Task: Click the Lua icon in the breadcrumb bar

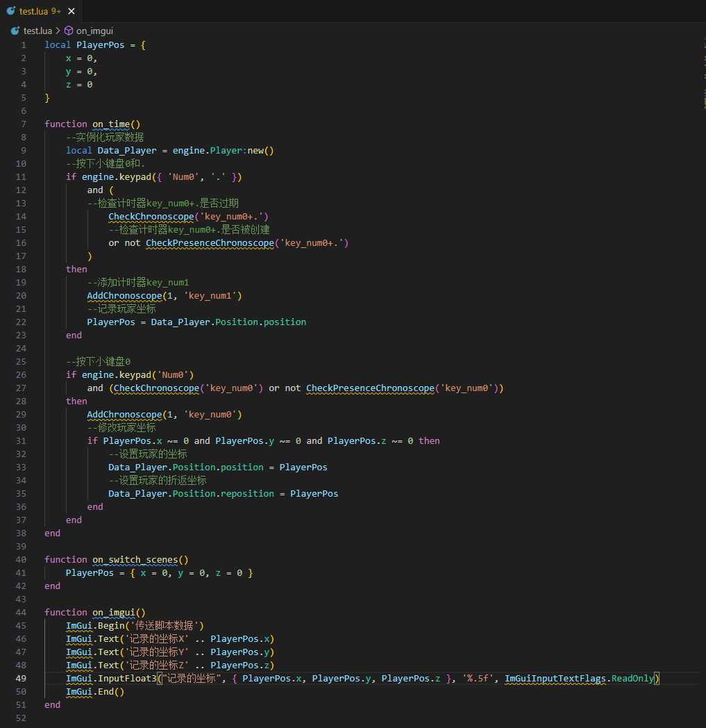Action: 15,31
